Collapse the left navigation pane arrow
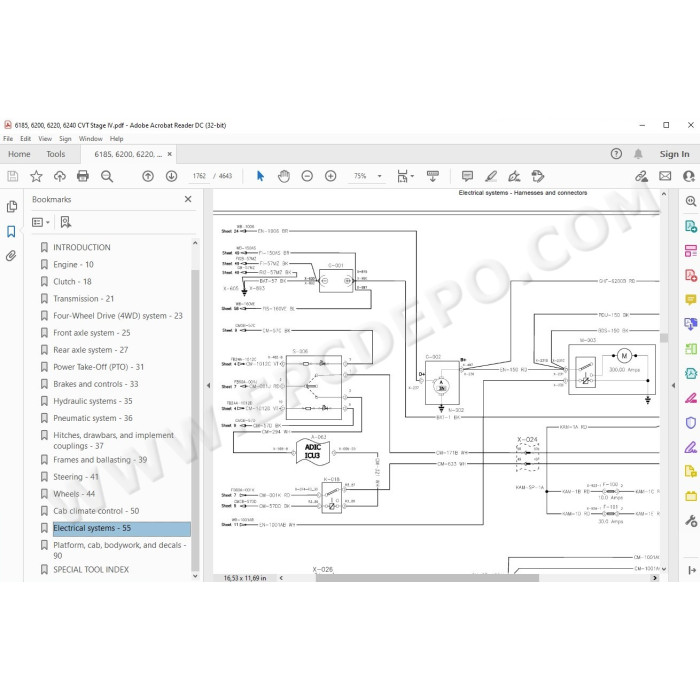The width and height of the screenshot is (700, 700). point(208,385)
